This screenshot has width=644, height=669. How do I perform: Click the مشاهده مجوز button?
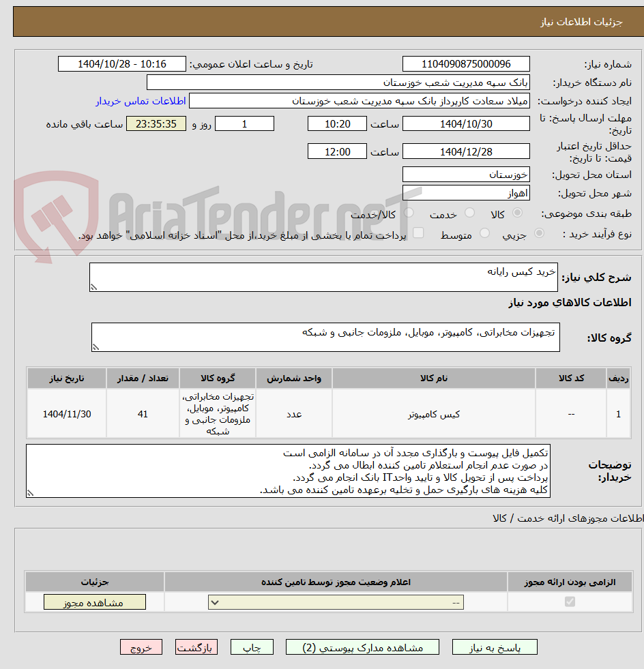(x=95, y=602)
